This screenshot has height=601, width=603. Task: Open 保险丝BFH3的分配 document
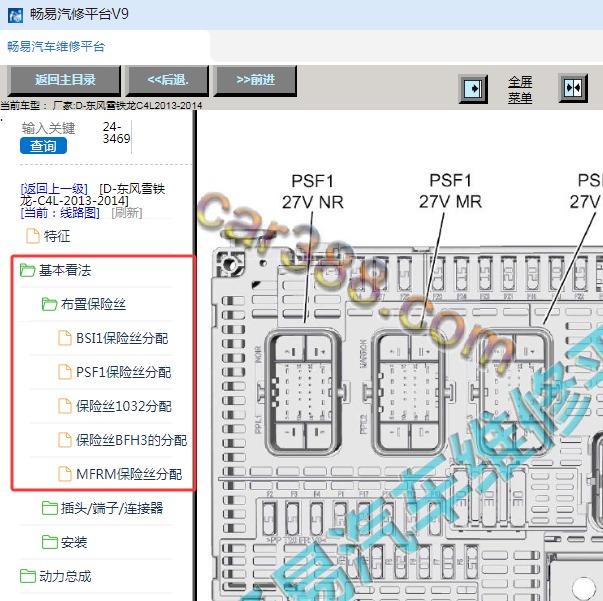(x=132, y=440)
